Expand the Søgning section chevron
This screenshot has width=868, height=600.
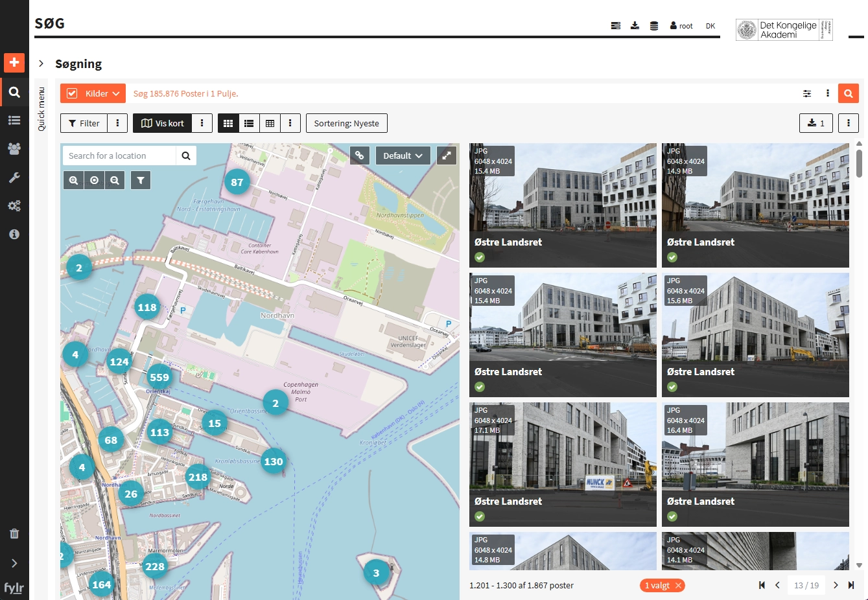(41, 63)
